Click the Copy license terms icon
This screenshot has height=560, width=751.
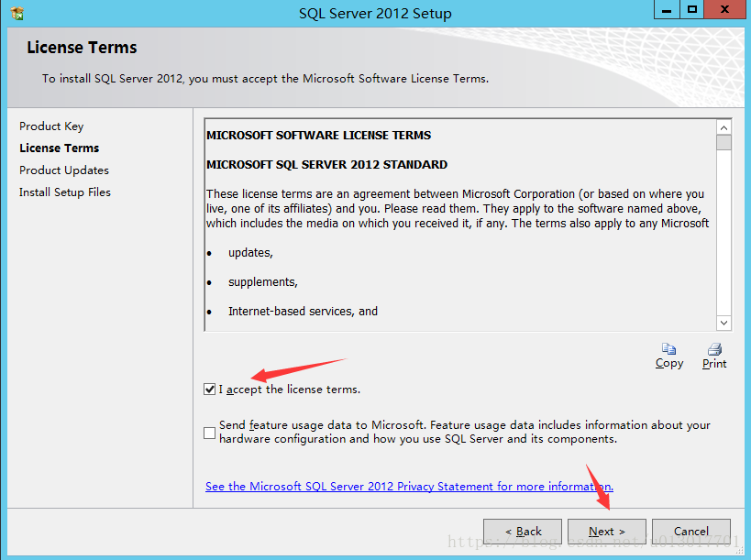coord(668,349)
